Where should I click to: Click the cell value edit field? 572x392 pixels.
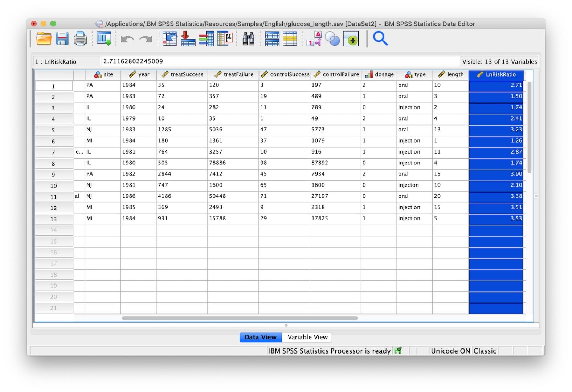coord(281,61)
